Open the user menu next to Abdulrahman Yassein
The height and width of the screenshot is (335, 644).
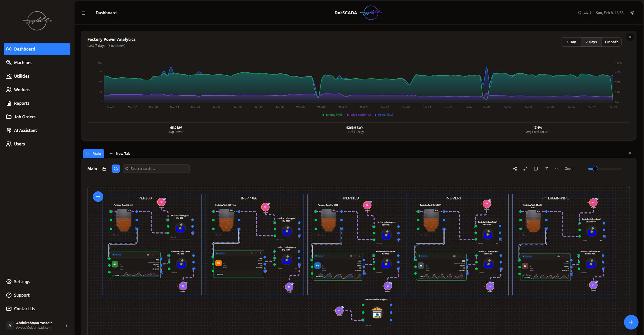66,325
